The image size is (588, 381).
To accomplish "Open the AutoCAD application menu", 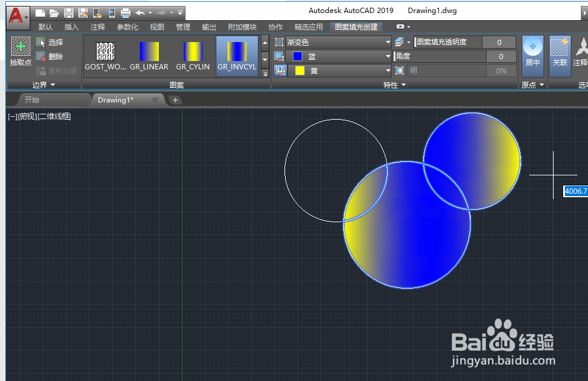I will (x=18, y=17).
